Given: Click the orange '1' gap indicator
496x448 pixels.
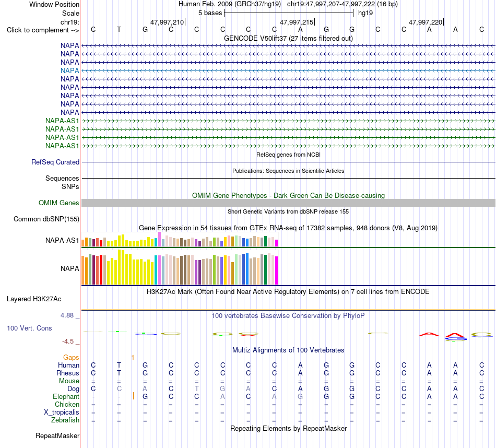Looking at the screenshot, I should pyautogui.click(x=133, y=358).
